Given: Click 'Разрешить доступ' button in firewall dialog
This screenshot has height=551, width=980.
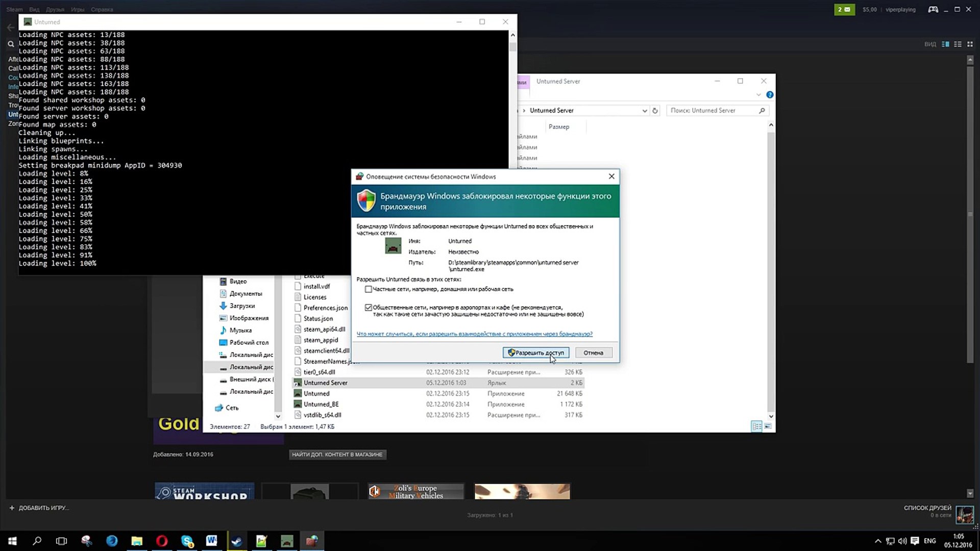Looking at the screenshot, I should [536, 353].
